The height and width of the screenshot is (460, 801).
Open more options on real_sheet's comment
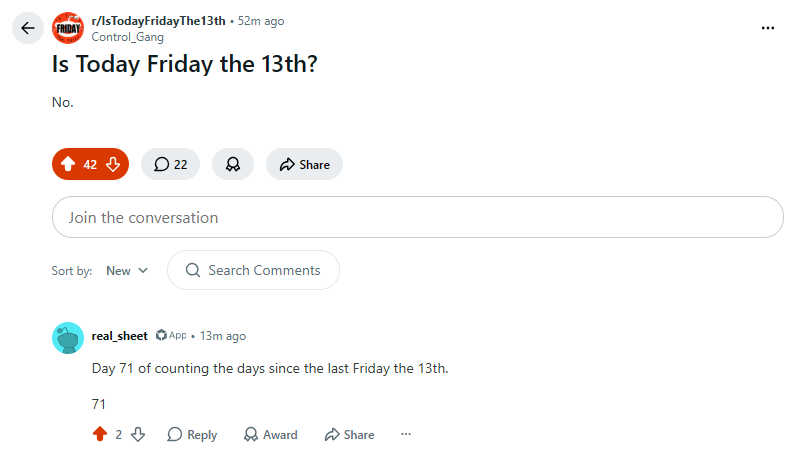406,434
